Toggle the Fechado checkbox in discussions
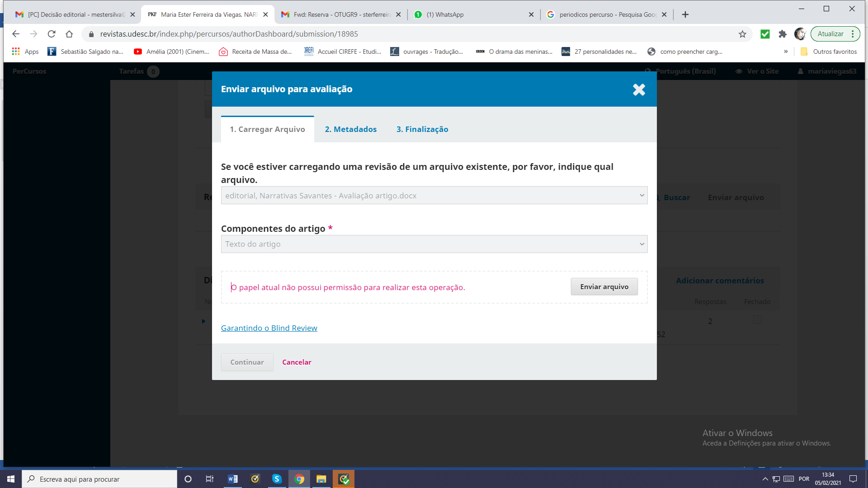Screen dimensions: 868x488 click(757, 320)
